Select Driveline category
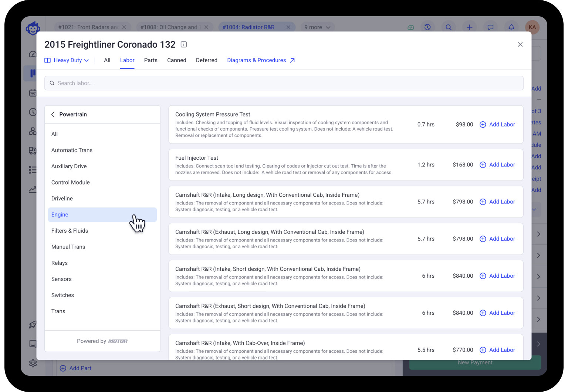The image size is (568, 392). click(x=102, y=199)
